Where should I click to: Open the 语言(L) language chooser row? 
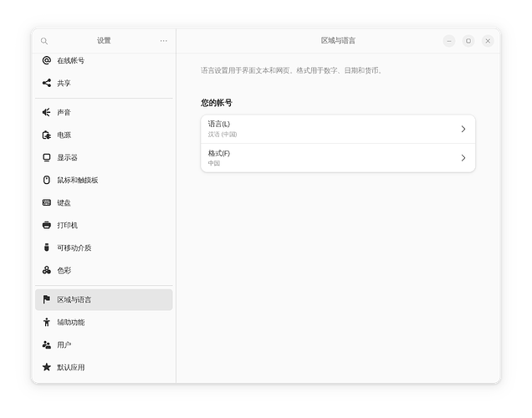[338, 129]
